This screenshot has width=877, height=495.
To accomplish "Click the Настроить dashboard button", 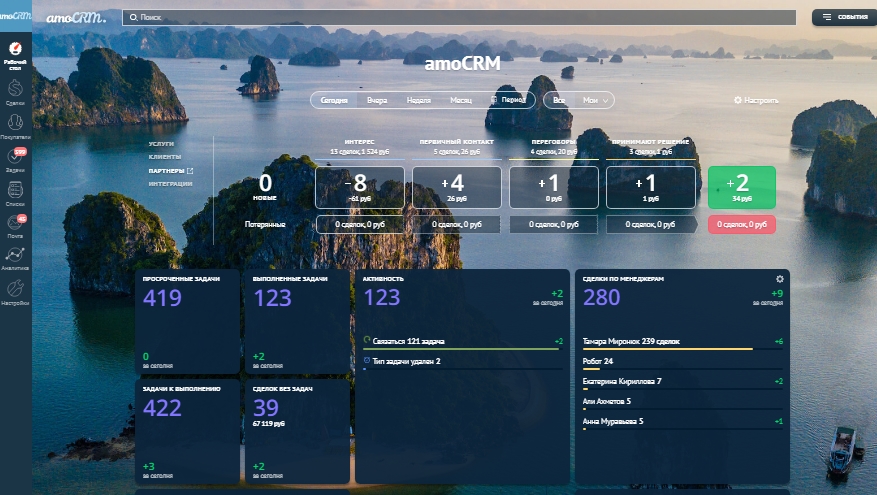I will click(x=756, y=101).
